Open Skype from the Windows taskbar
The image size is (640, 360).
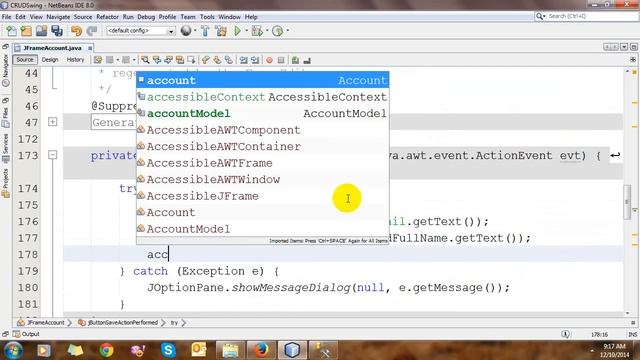tap(168, 350)
